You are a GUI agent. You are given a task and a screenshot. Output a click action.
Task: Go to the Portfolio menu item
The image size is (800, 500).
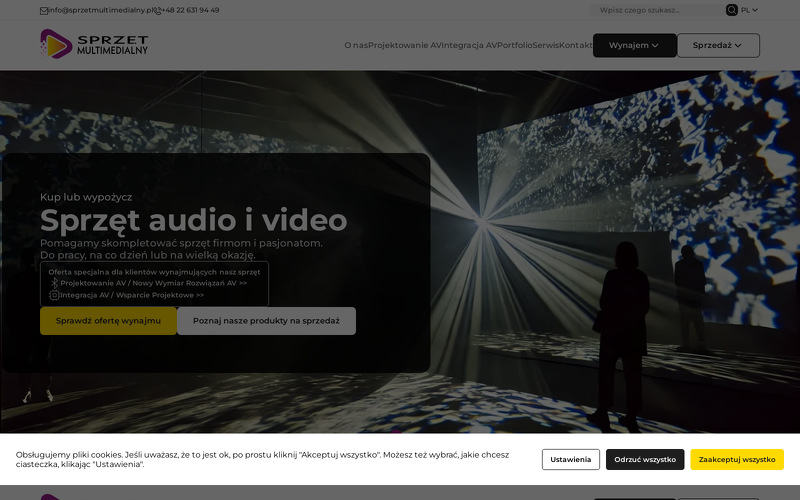click(514, 45)
